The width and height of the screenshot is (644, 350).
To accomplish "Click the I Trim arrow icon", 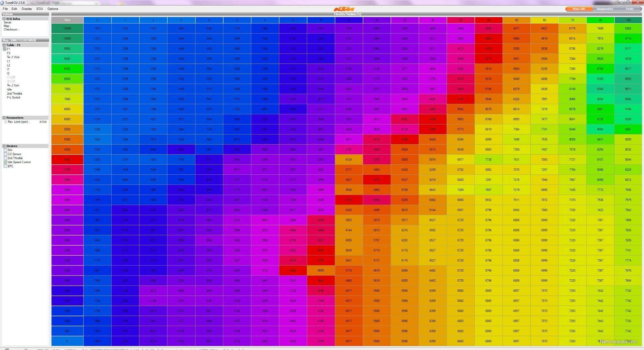I will click(9, 85).
